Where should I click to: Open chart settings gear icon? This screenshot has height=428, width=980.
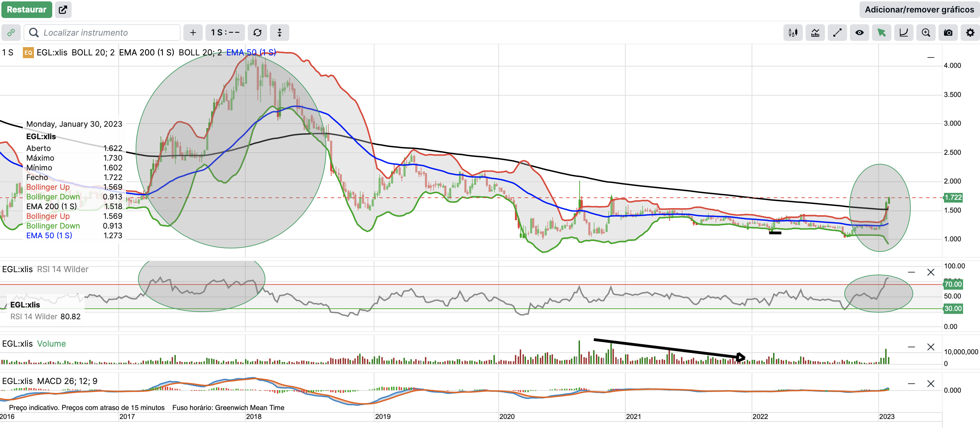970,33
